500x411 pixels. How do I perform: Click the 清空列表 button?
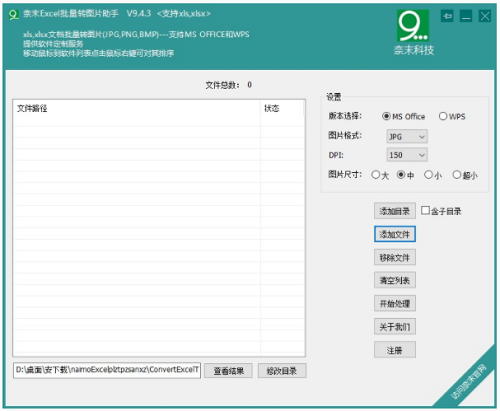pos(395,280)
